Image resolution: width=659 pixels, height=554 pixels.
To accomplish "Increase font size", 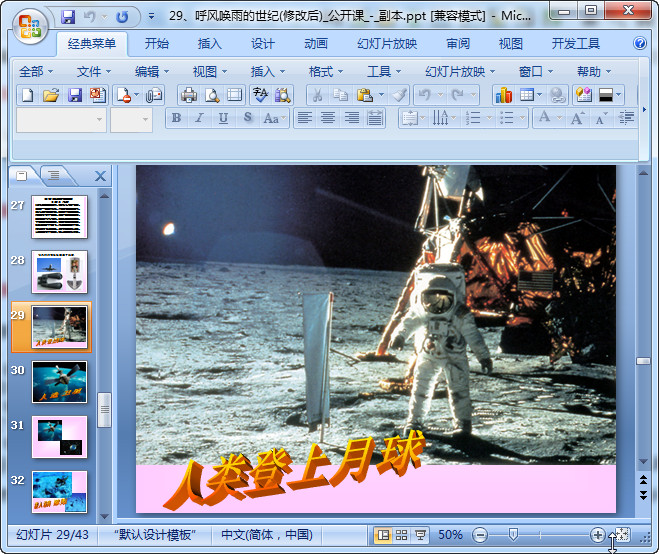I will 577,118.
